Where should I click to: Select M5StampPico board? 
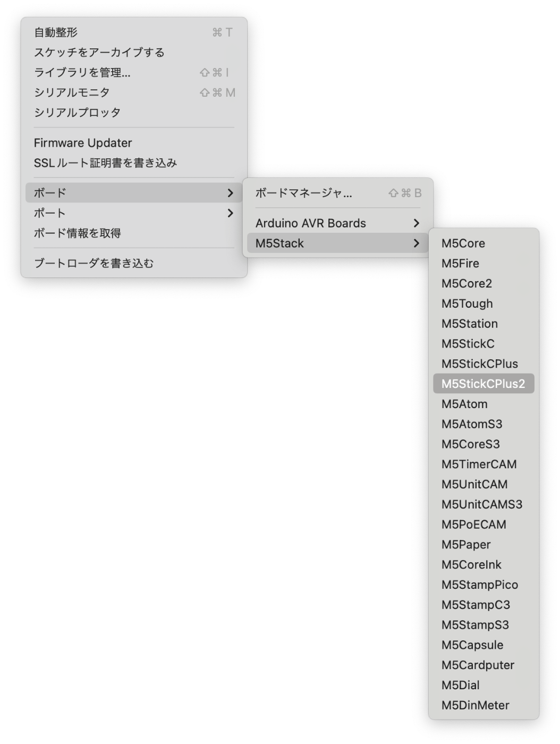click(x=483, y=585)
